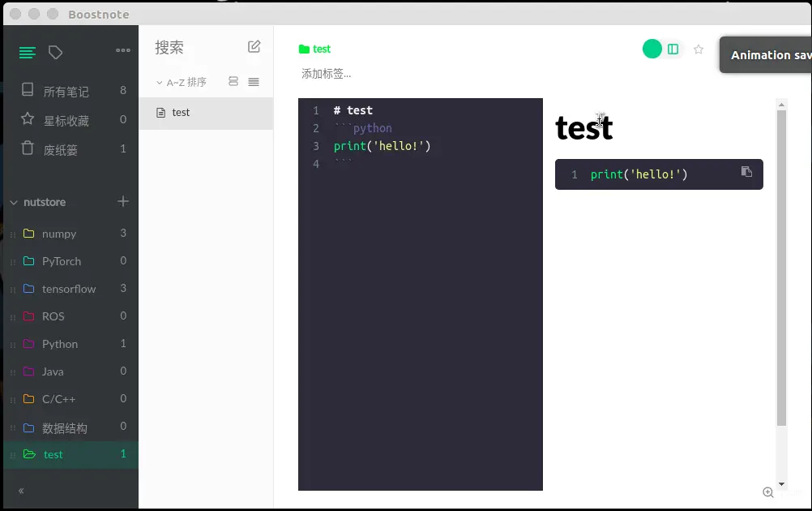This screenshot has width=812, height=511.
Task: Open the C/C++ folder
Action: 71,398
